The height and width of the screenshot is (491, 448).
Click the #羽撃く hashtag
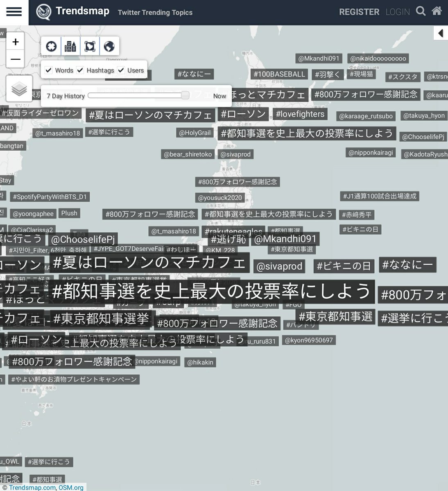click(328, 74)
